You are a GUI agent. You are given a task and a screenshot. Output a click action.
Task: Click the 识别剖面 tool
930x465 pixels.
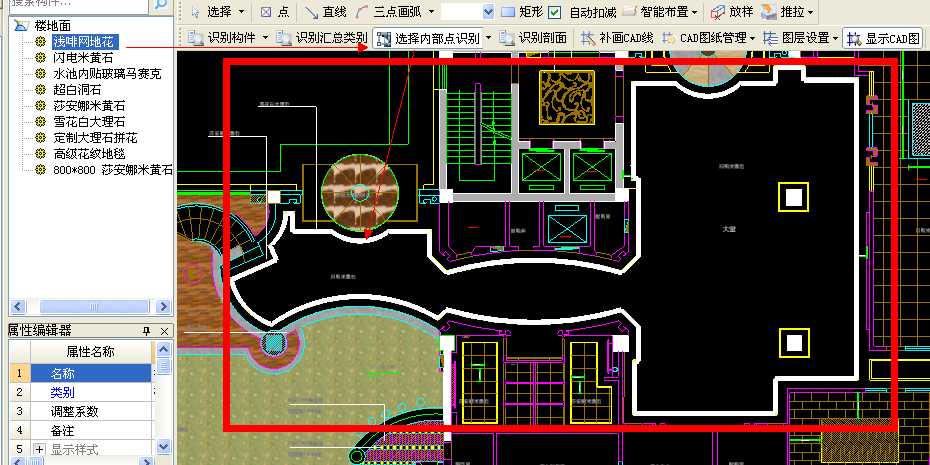click(x=535, y=39)
